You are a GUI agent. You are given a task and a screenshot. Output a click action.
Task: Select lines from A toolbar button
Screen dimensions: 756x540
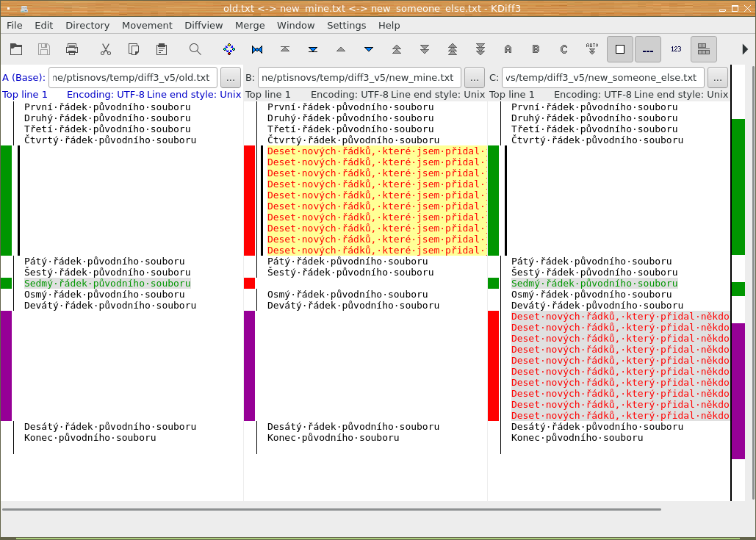[508, 49]
